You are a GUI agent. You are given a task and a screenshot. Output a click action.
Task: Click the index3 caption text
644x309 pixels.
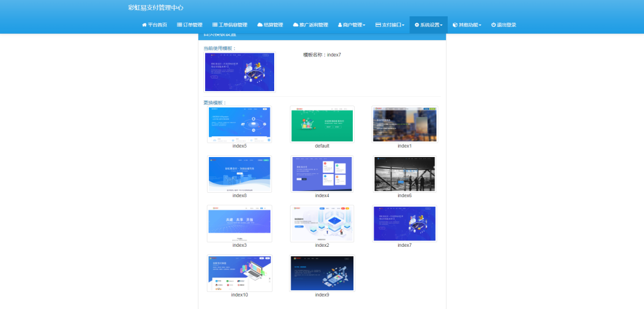click(240, 246)
